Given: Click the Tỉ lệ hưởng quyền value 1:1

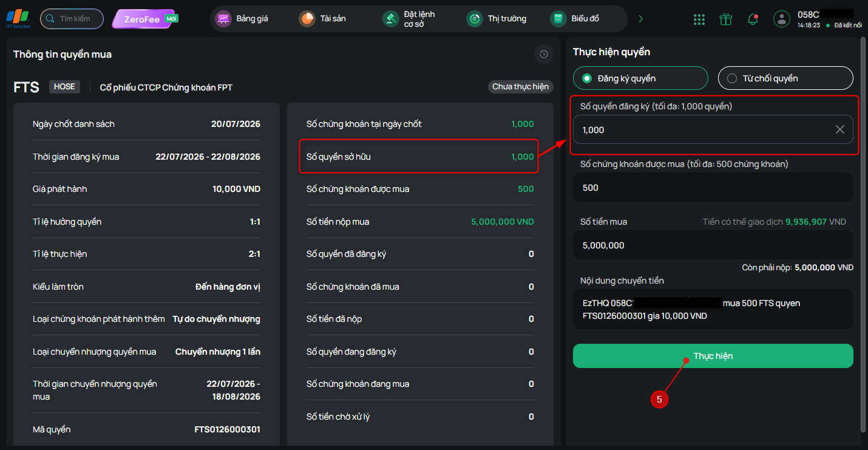Looking at the screenshot, I should pos(255,222).
